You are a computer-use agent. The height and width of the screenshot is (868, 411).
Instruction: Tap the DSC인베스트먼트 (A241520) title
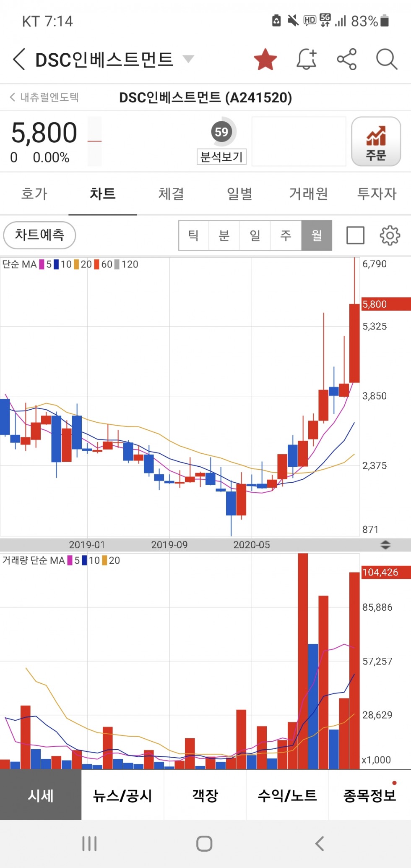(x=205, y=97)
